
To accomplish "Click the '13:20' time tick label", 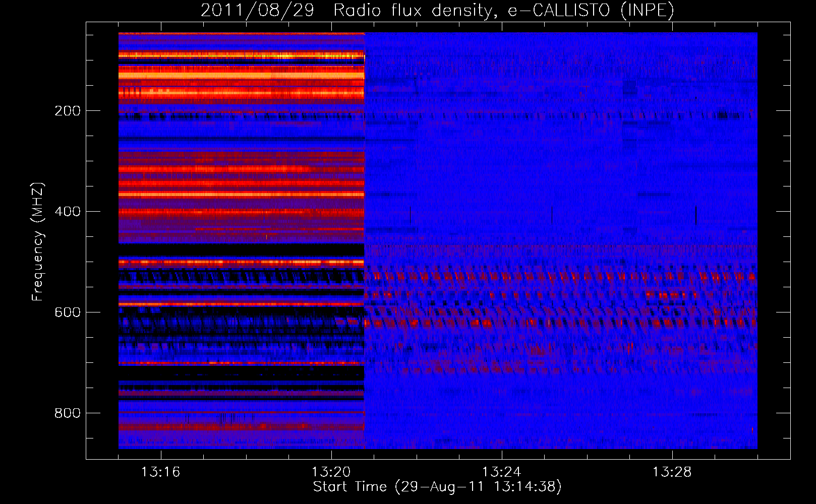I will [331, 472].
